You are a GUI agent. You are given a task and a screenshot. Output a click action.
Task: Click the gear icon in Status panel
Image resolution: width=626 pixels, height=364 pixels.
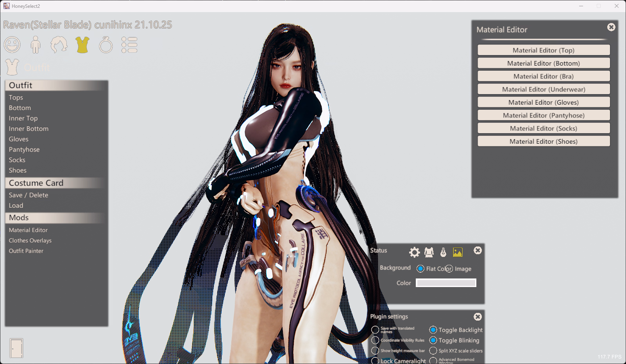click(414, 252)
